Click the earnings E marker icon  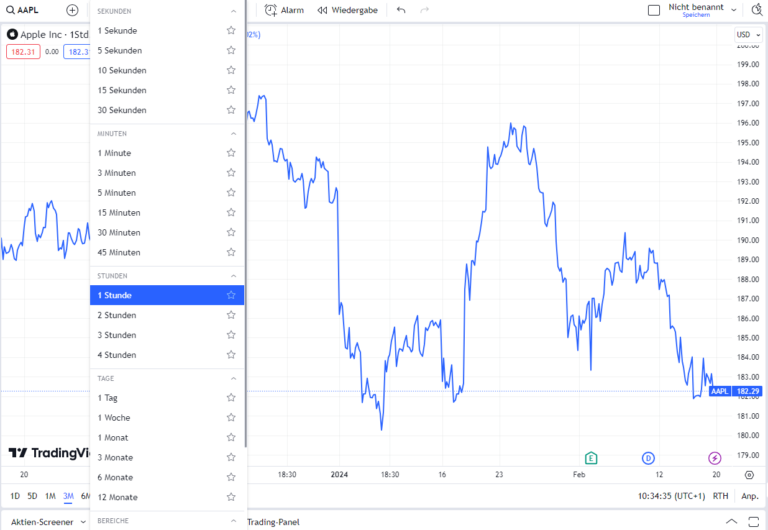coord(591,458)
